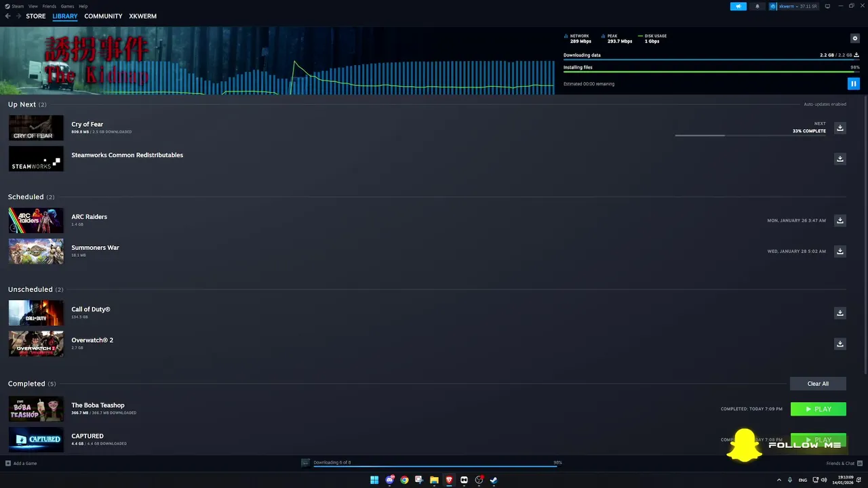
Task: Click the Downloading 6 of 8 status
Action: 332,462
